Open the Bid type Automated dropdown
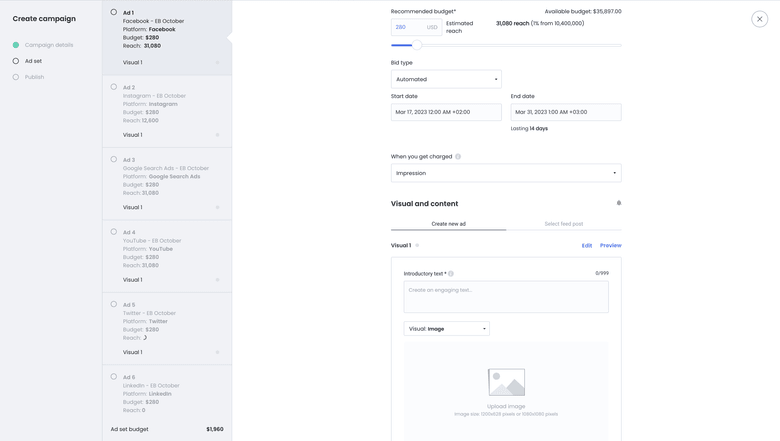 point(446,79)
